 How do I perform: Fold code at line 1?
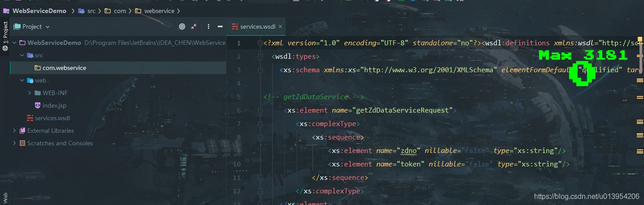(260, 43)
